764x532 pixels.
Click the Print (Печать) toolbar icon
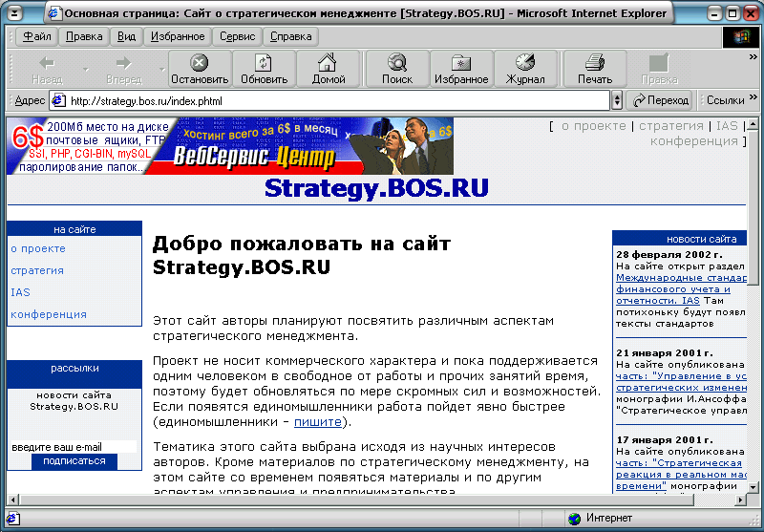[x=595, y=69]
